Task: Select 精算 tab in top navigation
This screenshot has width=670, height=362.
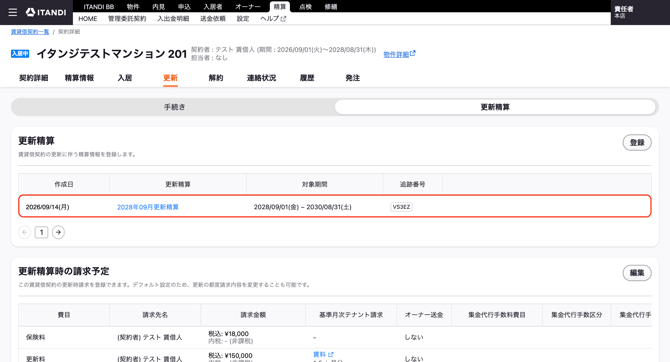Action: coord(280,7)
